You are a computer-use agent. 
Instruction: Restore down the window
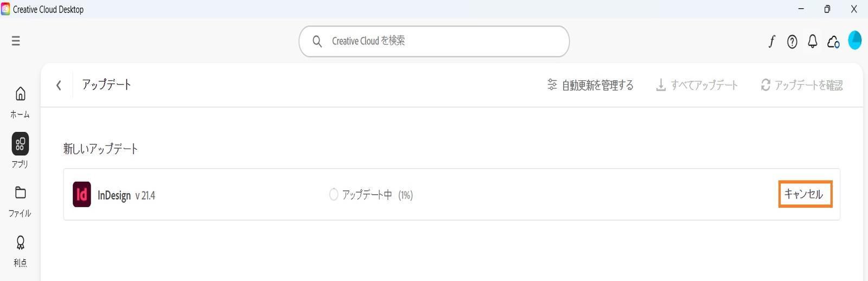click(x=827, y=9)
